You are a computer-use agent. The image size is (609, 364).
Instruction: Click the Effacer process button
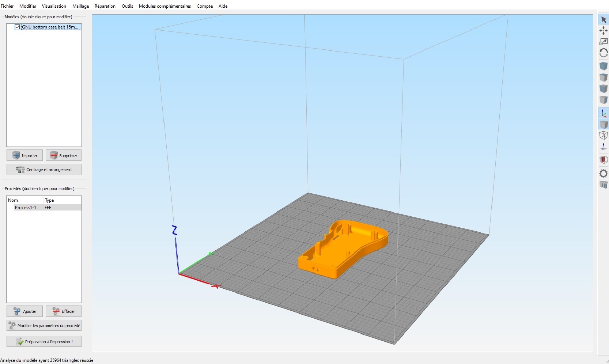[64, 311]
